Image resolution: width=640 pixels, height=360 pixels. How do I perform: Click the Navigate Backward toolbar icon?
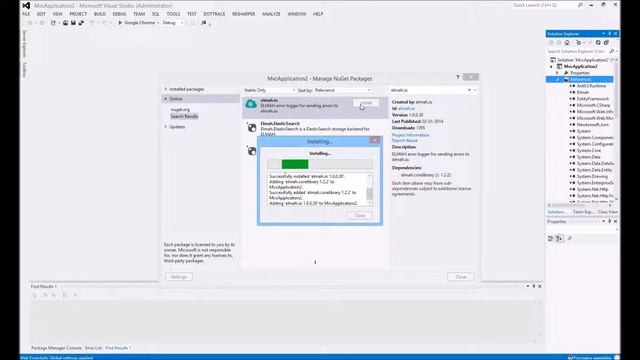30,23
